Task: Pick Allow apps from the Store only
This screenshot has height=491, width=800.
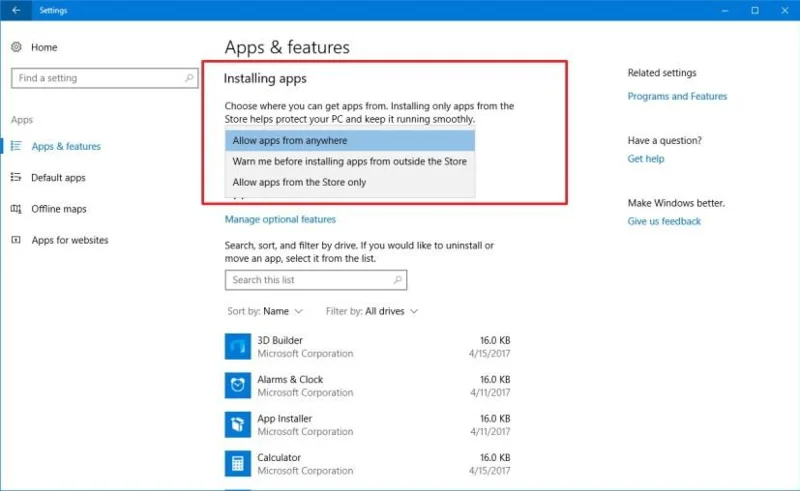Action: (x=350, y=182)
